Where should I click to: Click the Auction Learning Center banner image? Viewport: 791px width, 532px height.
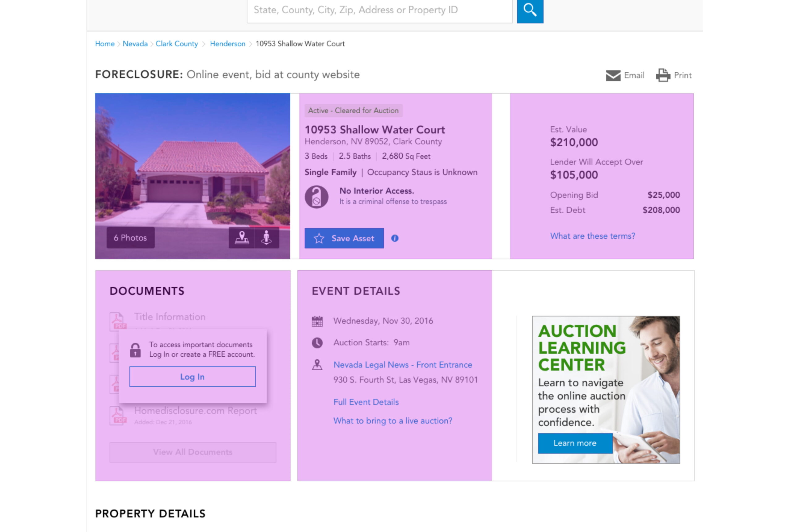606,390
